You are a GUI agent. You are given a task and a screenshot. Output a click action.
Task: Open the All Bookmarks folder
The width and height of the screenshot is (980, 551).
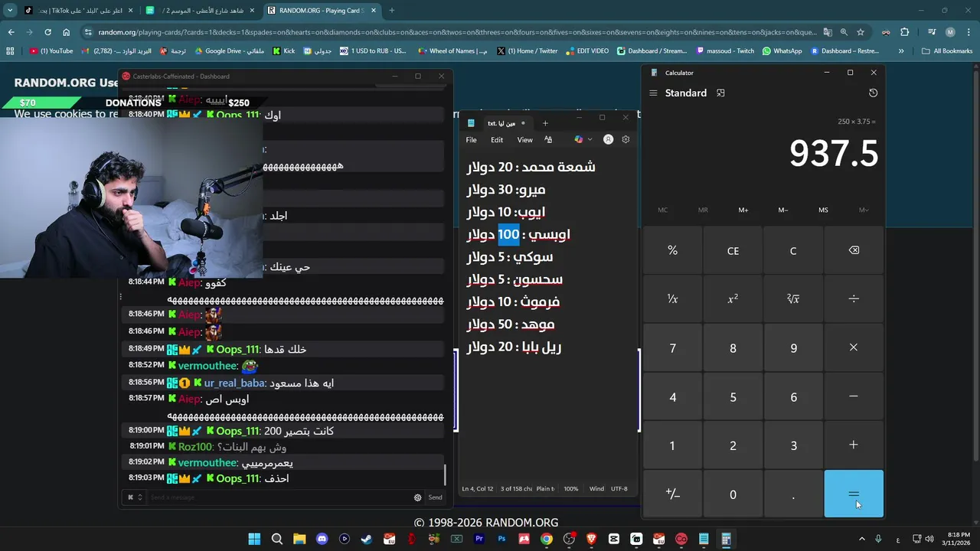[x=947, y=51]
